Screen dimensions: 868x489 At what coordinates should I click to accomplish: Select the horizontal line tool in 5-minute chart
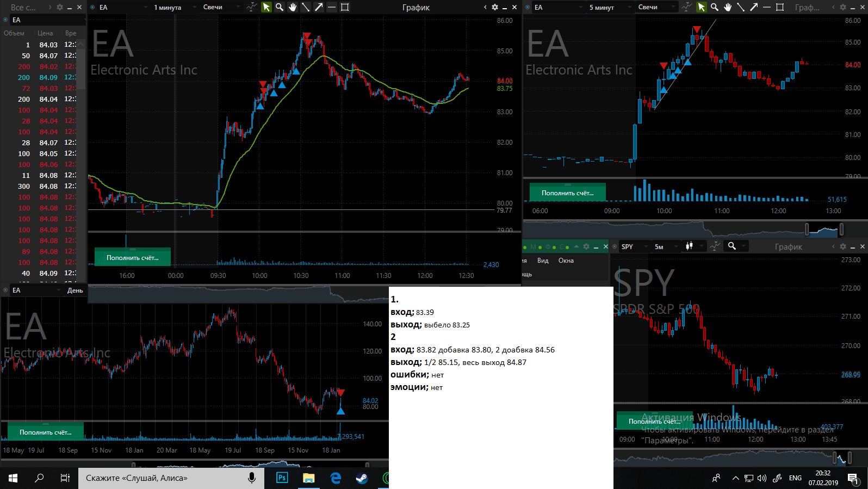click(x=767, y=7)
